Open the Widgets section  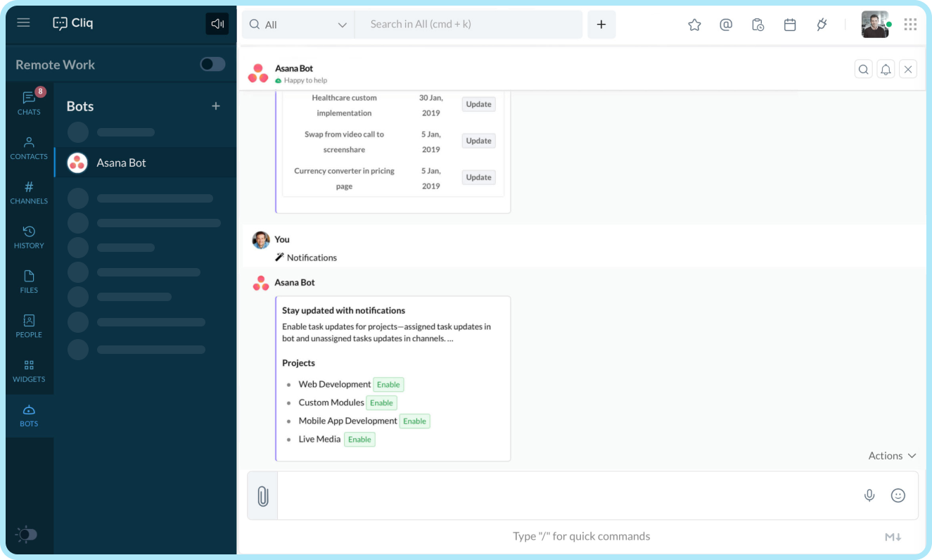pos(29,371)
